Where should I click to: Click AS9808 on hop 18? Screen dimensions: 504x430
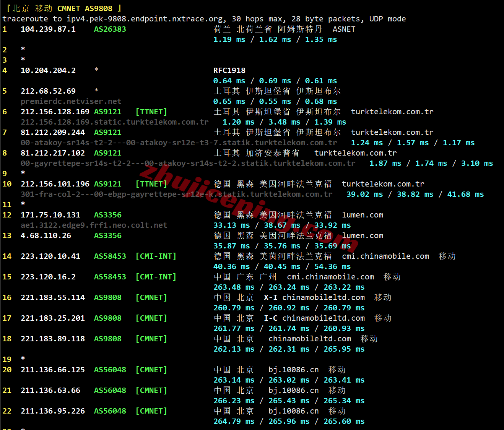click(x=108, y=339)
